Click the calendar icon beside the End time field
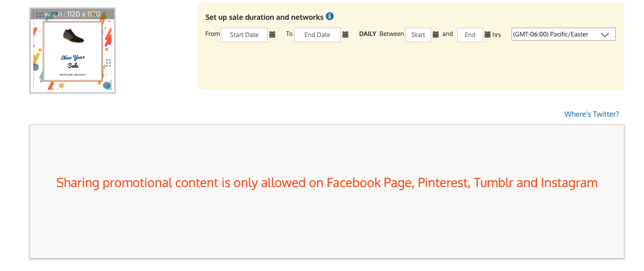Image resolution: width=644 pixels, height=271 pixels. (488, 35)
